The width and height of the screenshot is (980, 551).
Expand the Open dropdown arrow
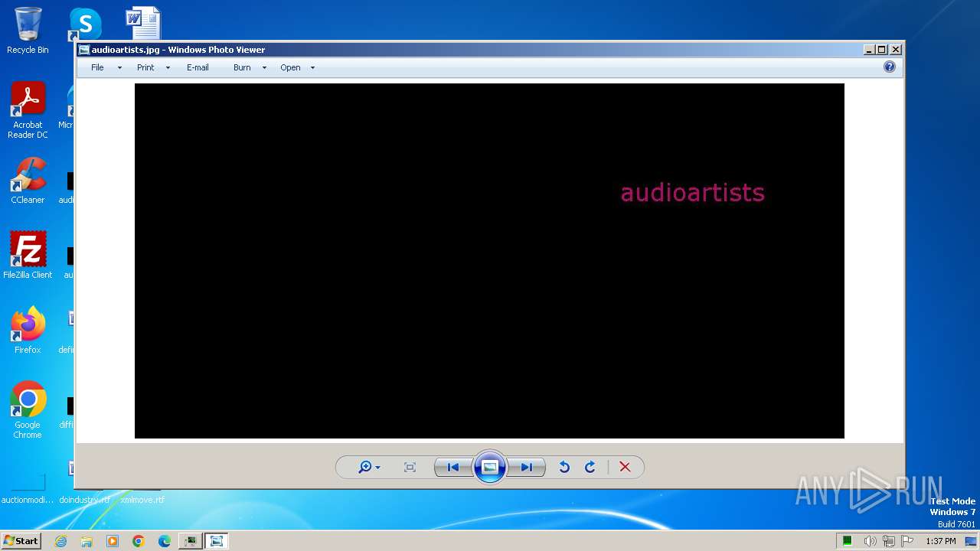312,68
